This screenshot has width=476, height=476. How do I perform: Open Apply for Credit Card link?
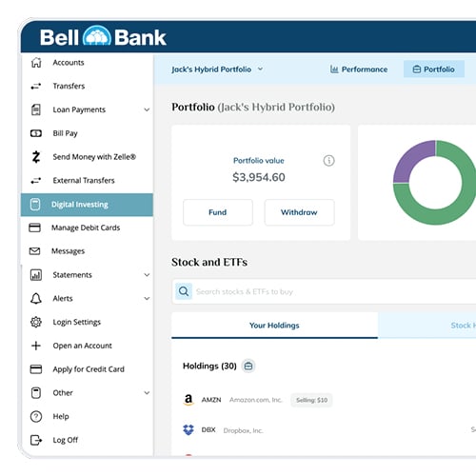pyautogui.click(x=89, y=369)
